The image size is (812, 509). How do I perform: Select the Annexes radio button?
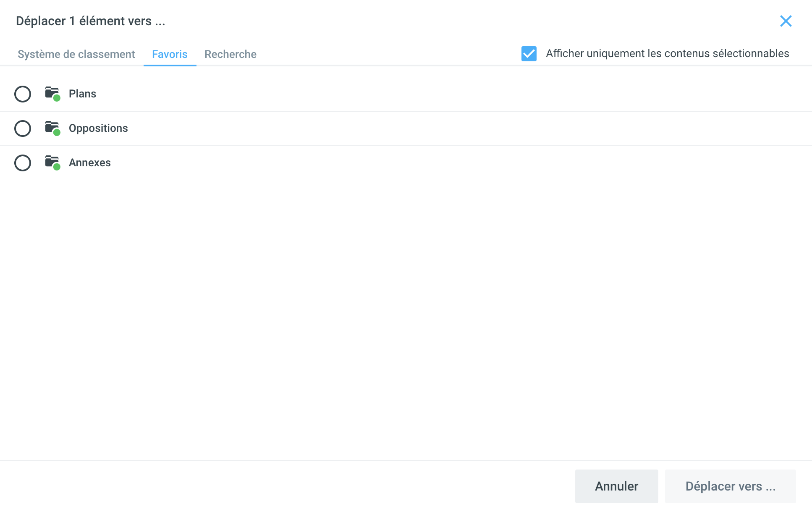[x=23, y=163]
